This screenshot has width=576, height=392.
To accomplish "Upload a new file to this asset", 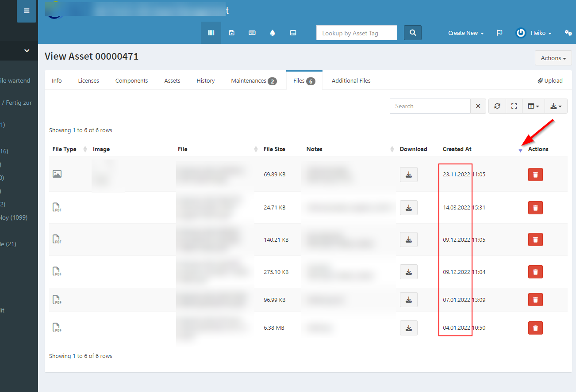I will 550,80.
